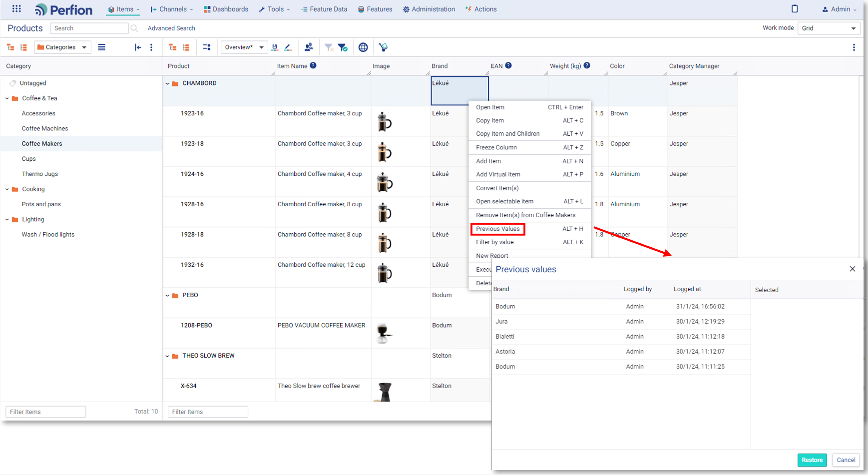Open Feature Data
Screen dimensions: 868x475
(x=324, y=9)
